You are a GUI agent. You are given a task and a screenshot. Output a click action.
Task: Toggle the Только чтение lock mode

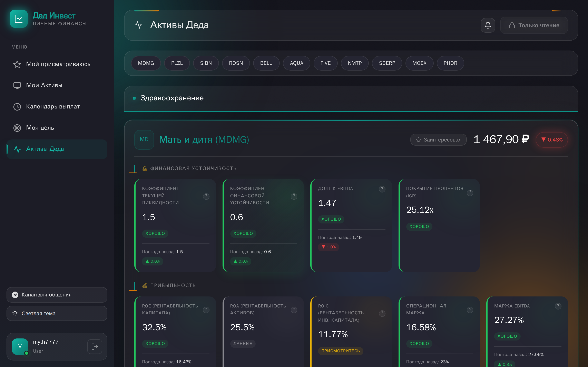coord(534,25)
